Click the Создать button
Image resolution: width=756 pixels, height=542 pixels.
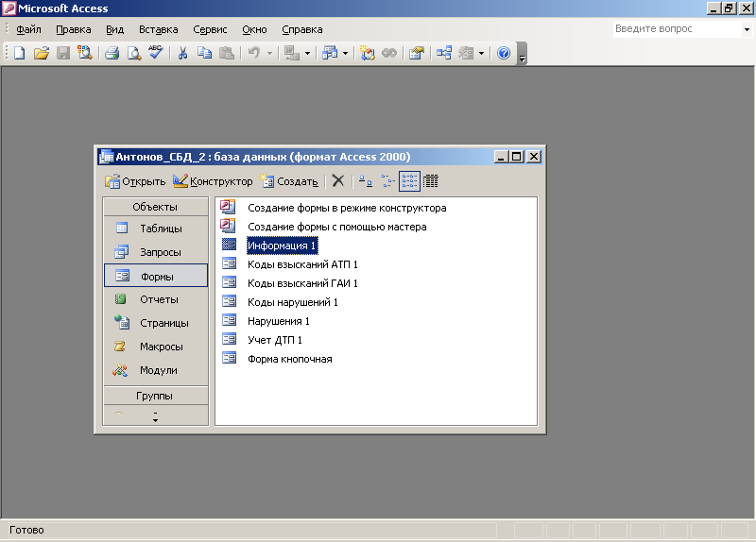[x=289, y=181]
